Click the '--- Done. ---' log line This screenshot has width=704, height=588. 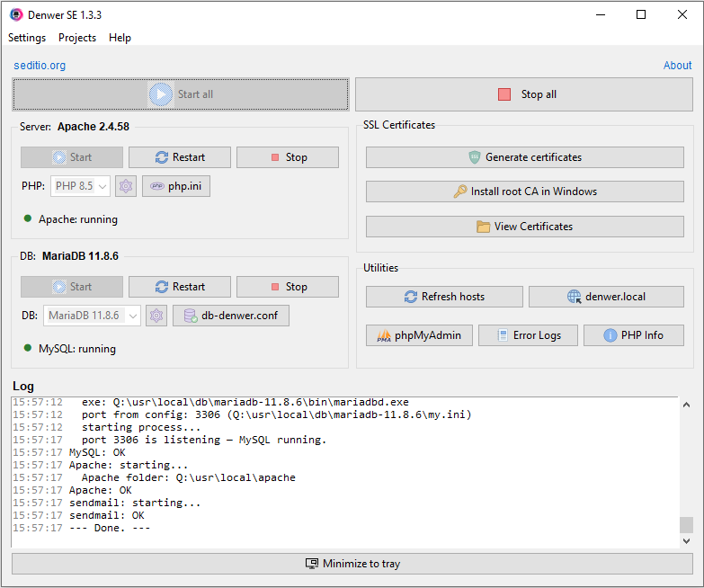coord(110,528)
